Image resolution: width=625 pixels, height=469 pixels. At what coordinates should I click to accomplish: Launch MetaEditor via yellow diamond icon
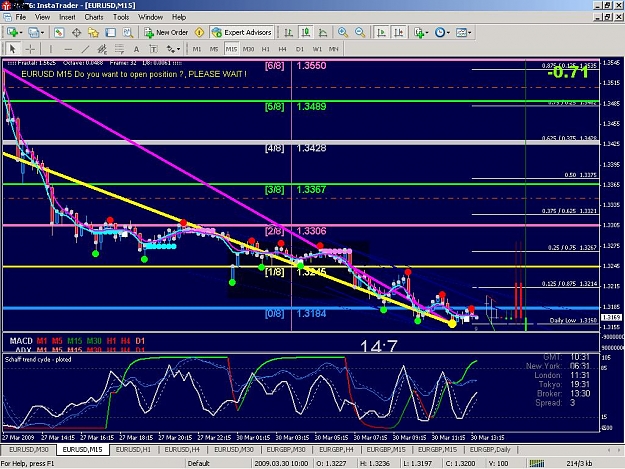[199, 33]
